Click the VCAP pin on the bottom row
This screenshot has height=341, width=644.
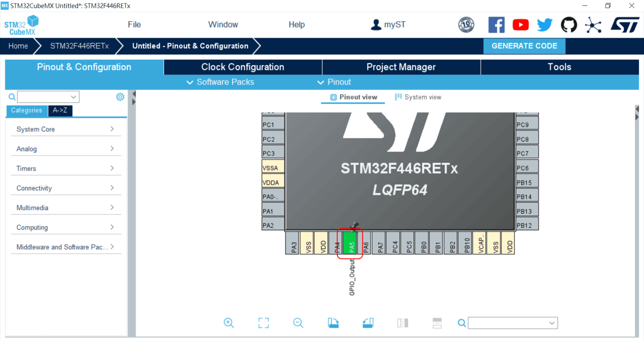[479, 243]
